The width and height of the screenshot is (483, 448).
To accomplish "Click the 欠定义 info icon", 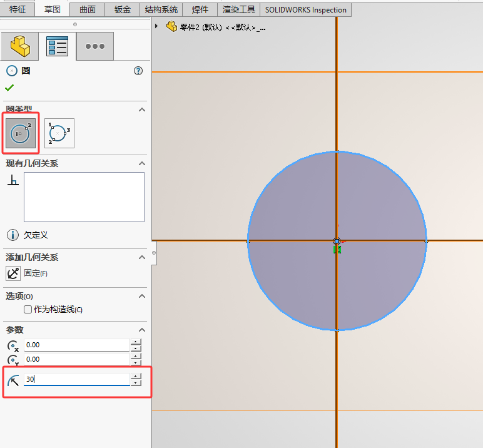I will tap(13, 235).
